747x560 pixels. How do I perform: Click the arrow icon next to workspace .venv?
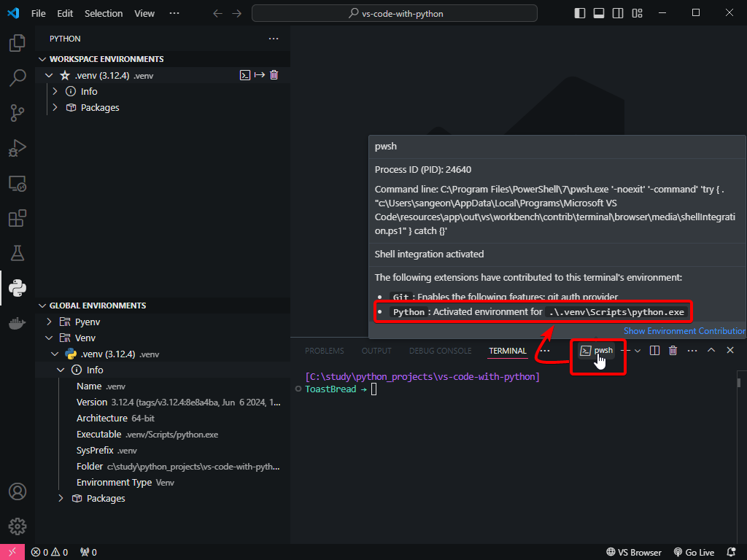(x=260, y=75)
